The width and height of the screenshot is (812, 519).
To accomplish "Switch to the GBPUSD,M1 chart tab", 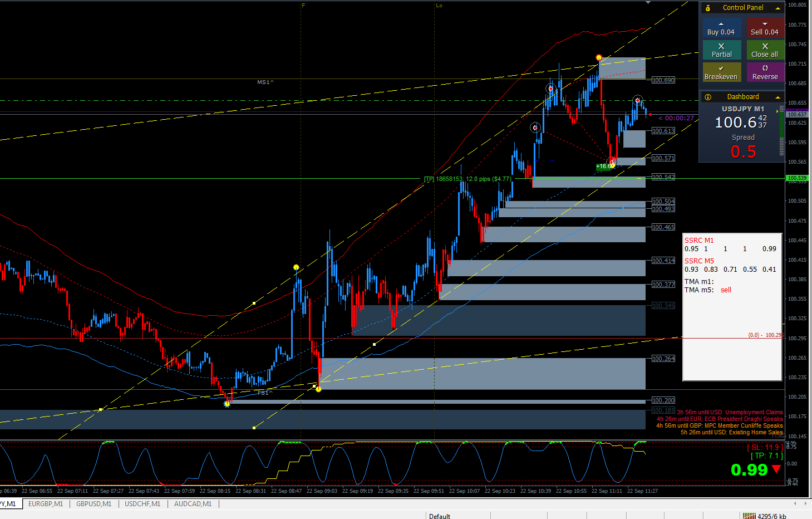I will tap(93, 503).
